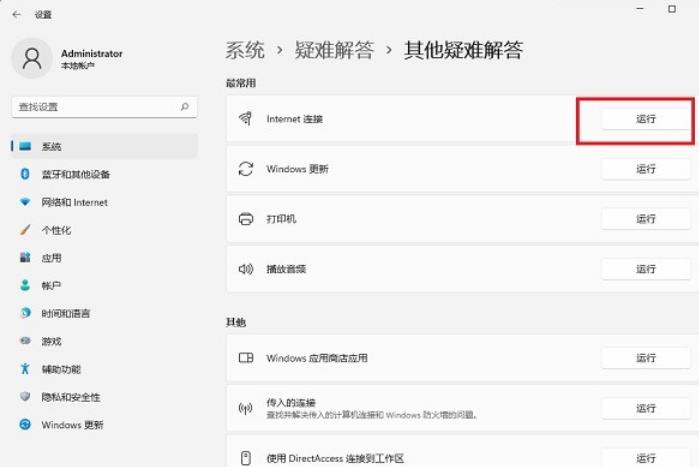The height and width of the screenshot is (467, 699).
Task: Run the Windows 应用商店应用 troubleshooter
Action: coord(646,358)
